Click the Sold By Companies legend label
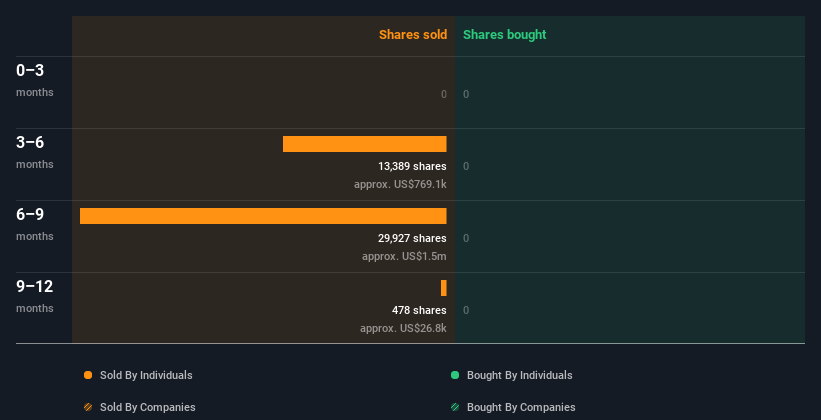 [148, 407]
